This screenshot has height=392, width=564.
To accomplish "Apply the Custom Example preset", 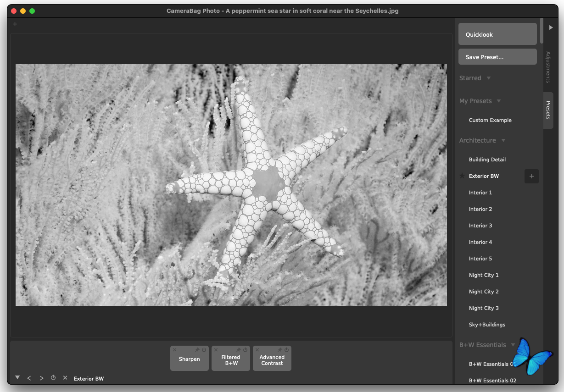I will click(490, 120).
